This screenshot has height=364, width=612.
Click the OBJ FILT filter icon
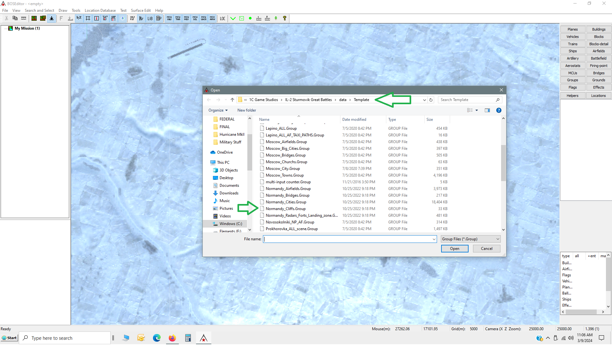[x=132, y=18]
